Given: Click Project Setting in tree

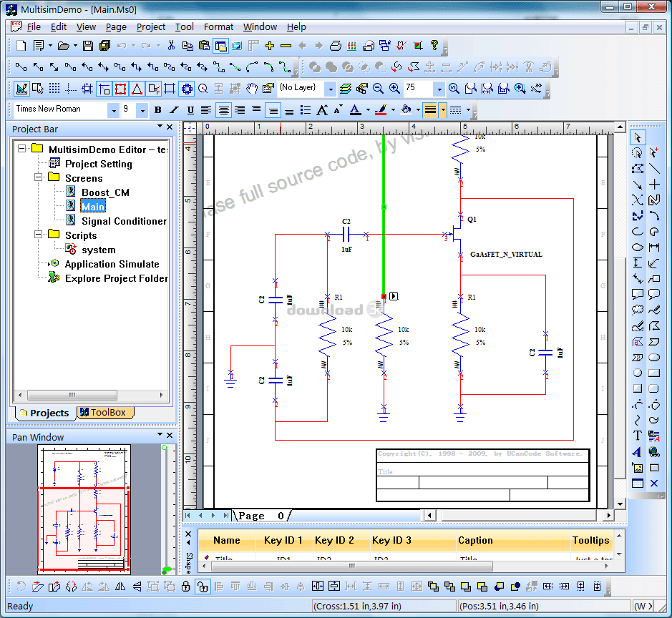Looking at the screenshot, I should pyautogui.click(x=99, y=164).
